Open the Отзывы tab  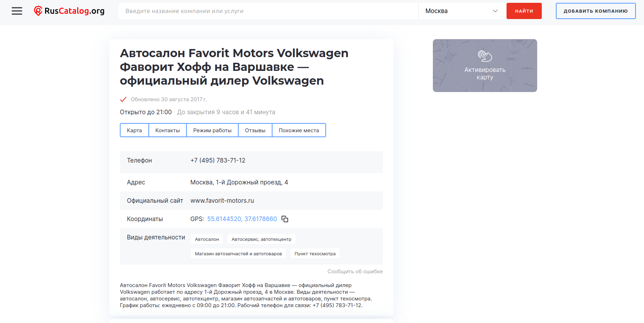coord(255,130)
